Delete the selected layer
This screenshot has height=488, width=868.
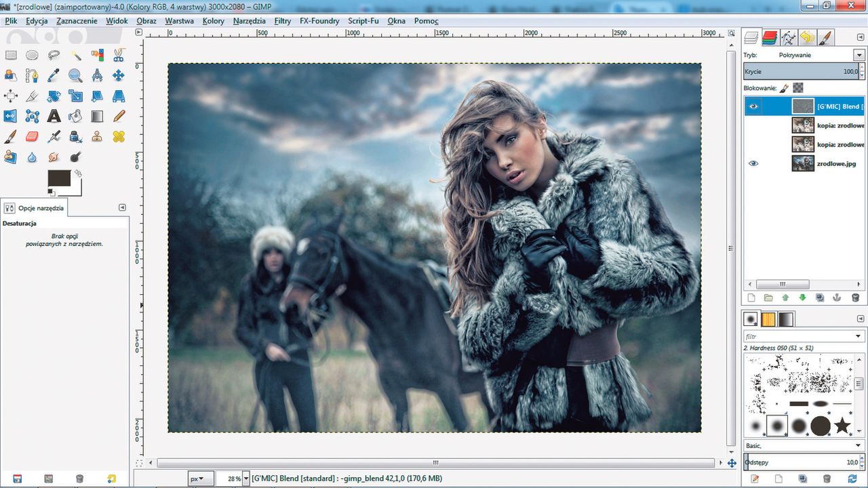point(855,298)
